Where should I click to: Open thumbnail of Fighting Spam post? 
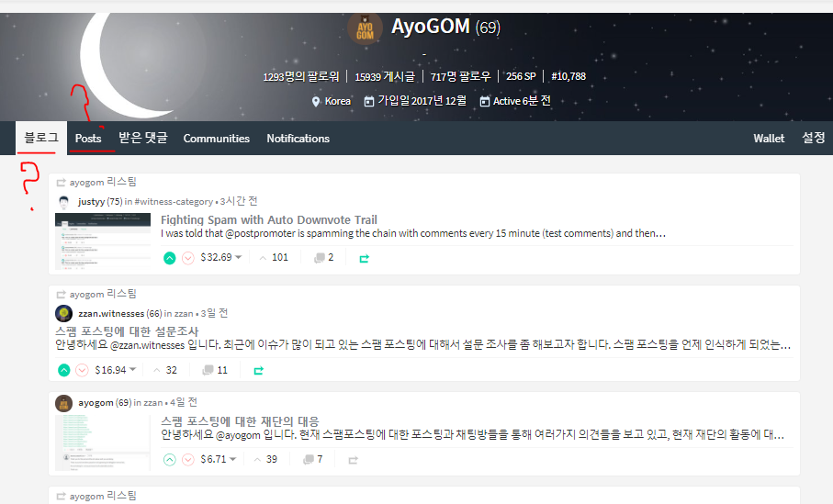[x=103, y=241]
